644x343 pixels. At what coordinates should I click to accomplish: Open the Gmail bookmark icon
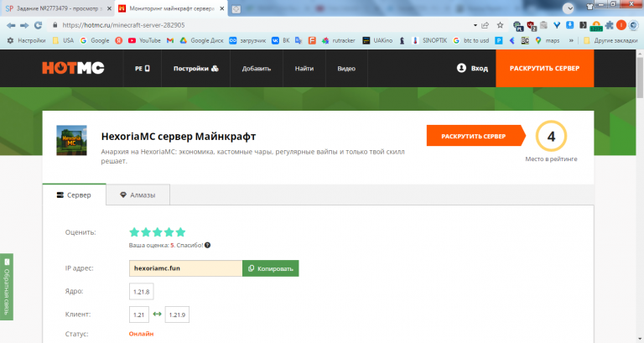pos(170,40)
